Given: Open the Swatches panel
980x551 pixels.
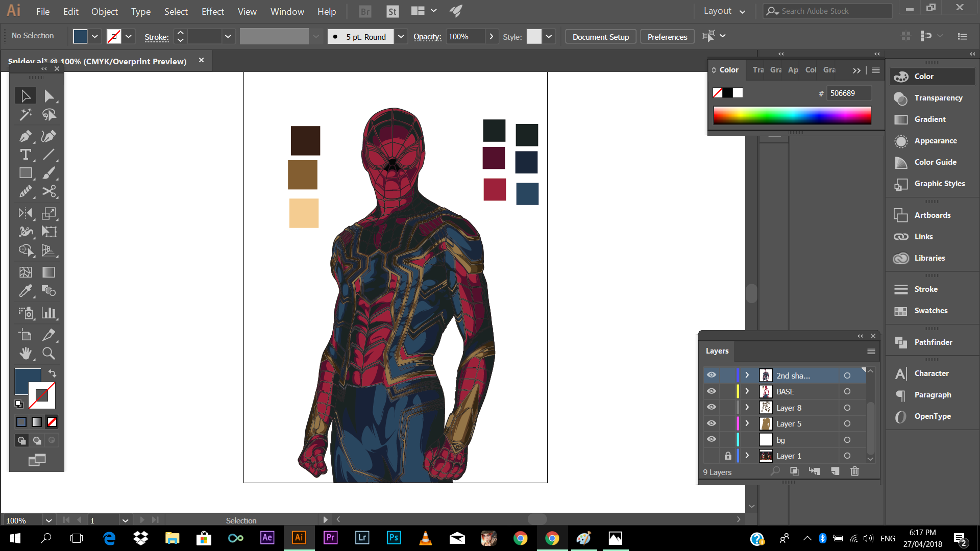Looking at the screenshot, I should [x=930, y=311].
